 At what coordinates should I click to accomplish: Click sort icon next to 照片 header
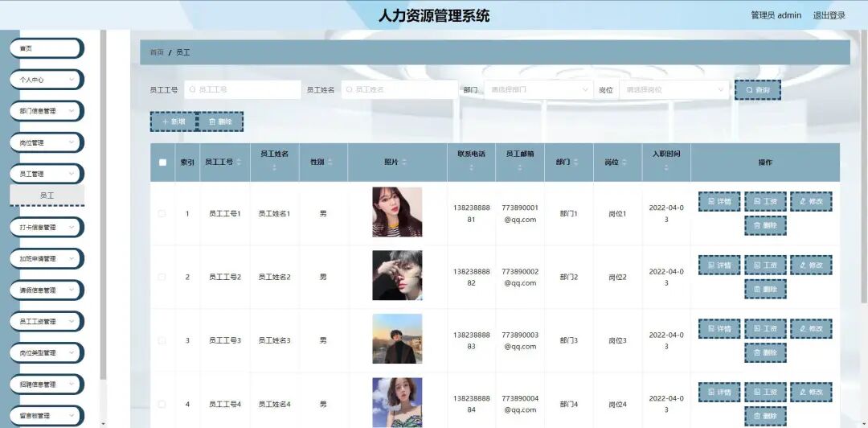(x=404, y=162)
